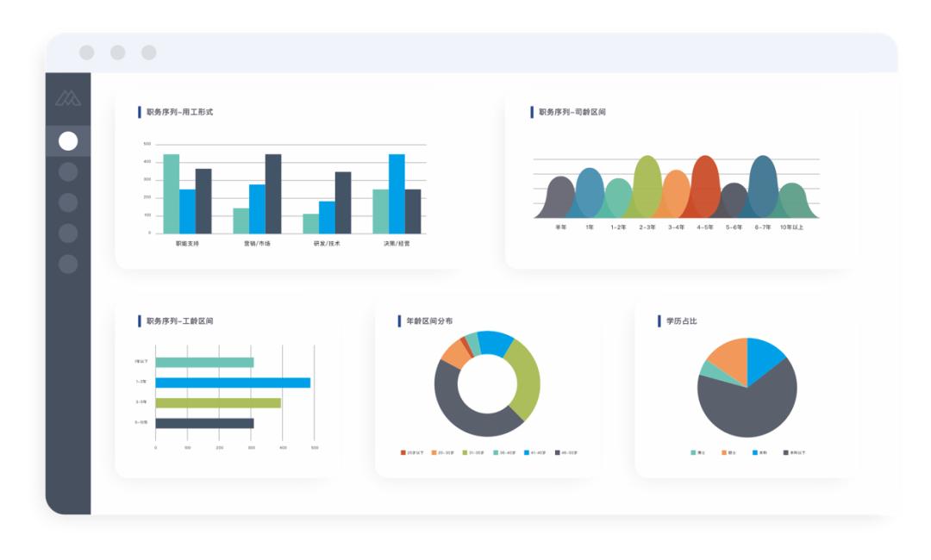Click the 营销/市场 axis label
The image size is (931, 560).
[257, 244]
